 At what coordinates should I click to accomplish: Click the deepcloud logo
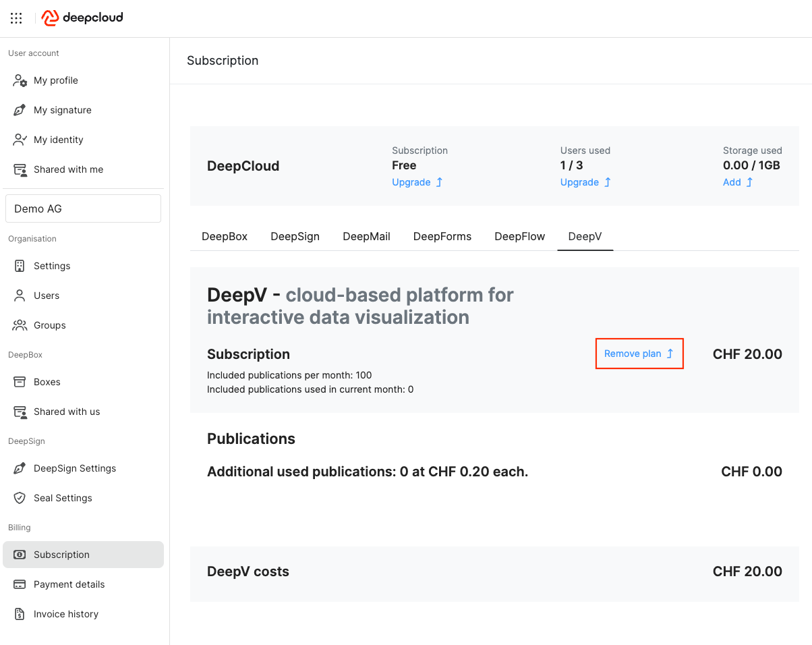(x=82, y=18)
